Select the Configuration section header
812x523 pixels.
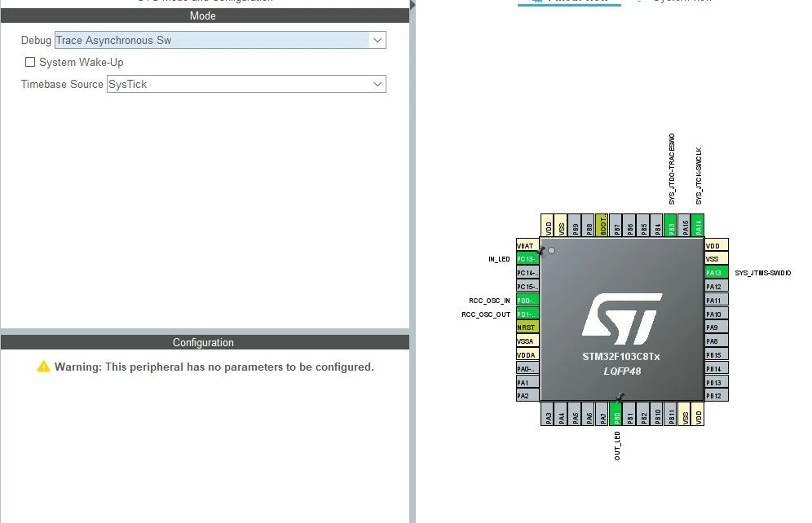coord(205,342)
